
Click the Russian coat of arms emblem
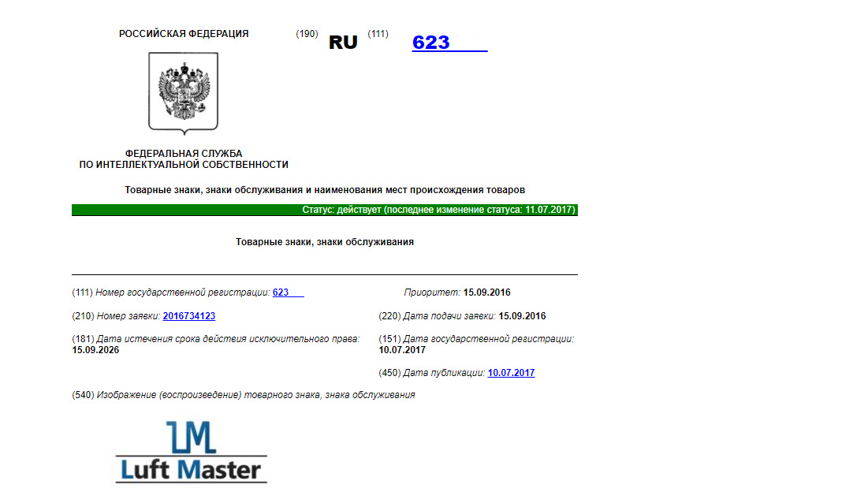183,93
